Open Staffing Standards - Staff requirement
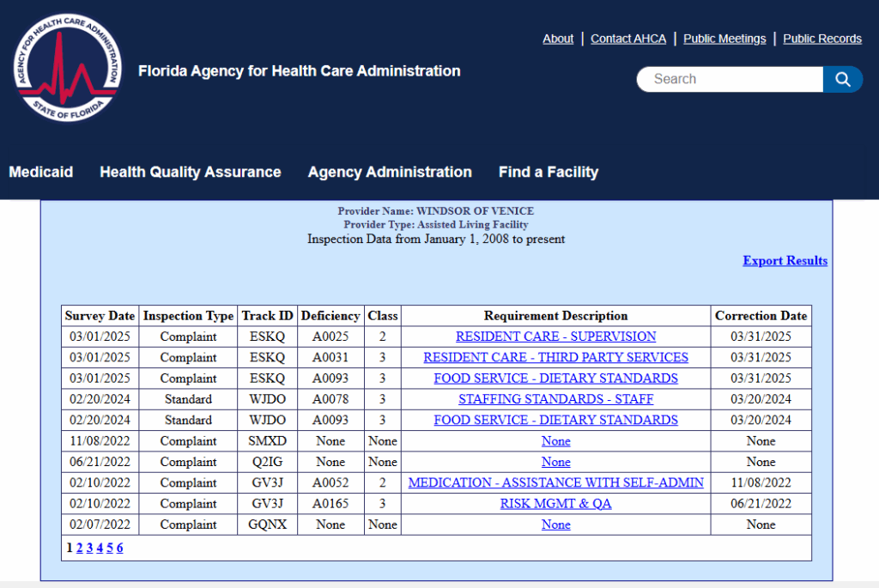The height and width of the screenshot is (588, 879). (x=555, y=399)
